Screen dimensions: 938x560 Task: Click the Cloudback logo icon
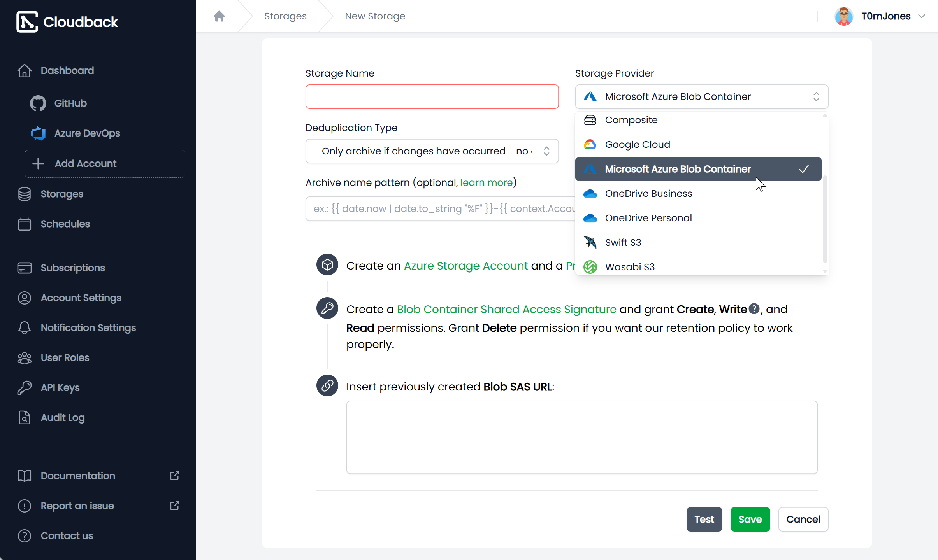(x=27, y=22)
